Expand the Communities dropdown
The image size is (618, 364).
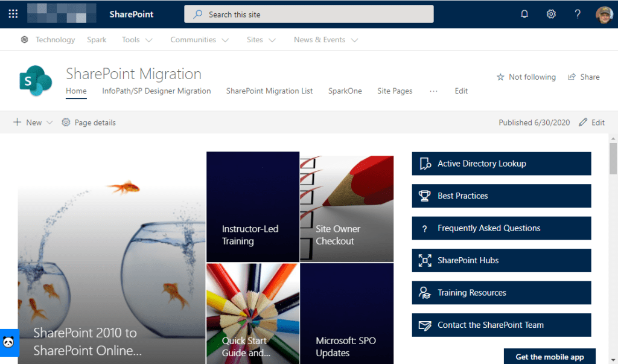[199, 40]
